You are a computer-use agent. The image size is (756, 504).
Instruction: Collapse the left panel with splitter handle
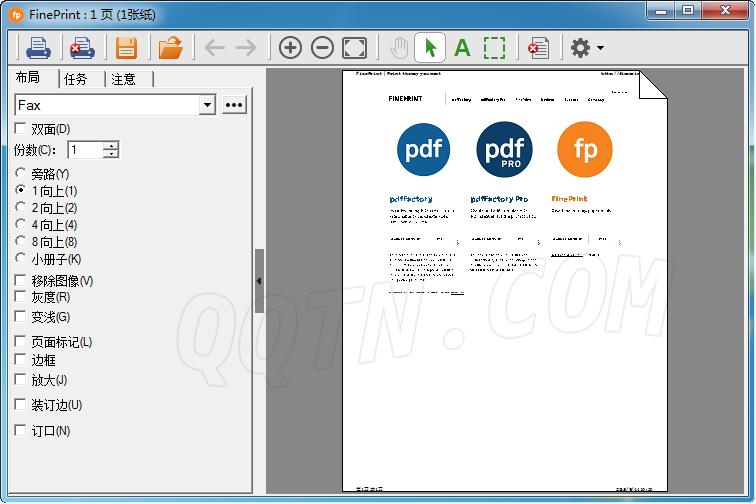point(259,281)
